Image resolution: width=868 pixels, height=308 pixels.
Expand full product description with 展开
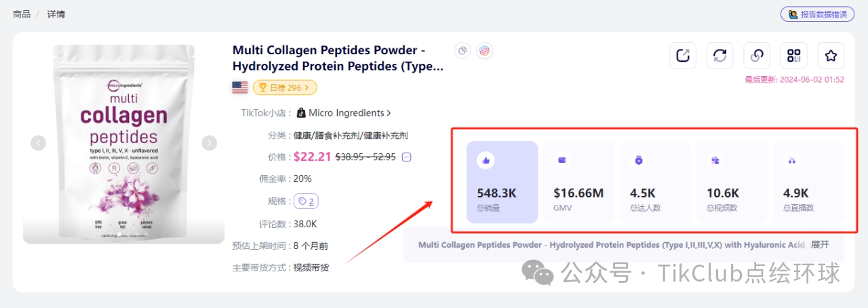click(820, 245)
